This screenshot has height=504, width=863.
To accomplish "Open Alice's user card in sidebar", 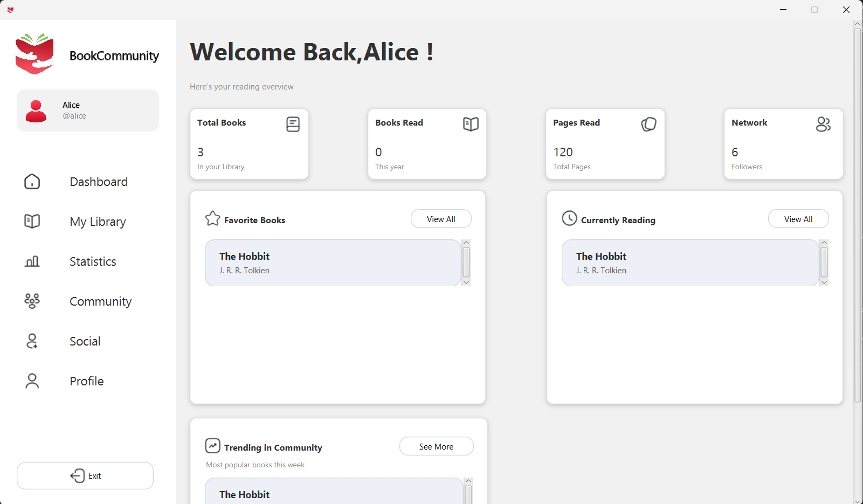I will (88, 111).
